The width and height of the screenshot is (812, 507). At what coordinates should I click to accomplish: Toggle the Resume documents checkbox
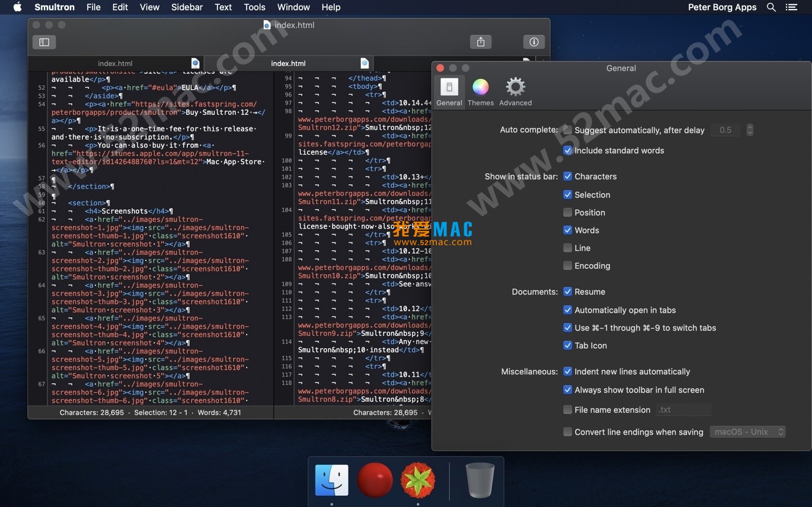click(567, 292)
